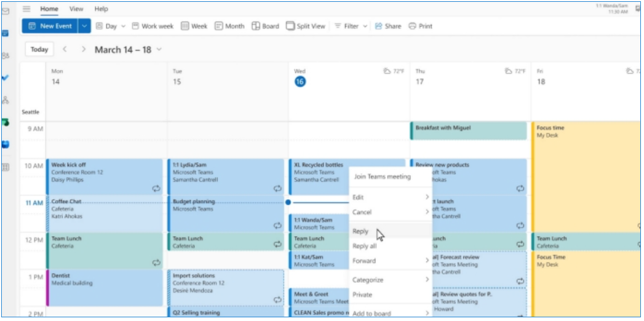Image resolution: width=644 pixels, height=321 pixels.
Task: Open the 1:1 Lydia/Sam meeting
Action: tap(226, 177)
